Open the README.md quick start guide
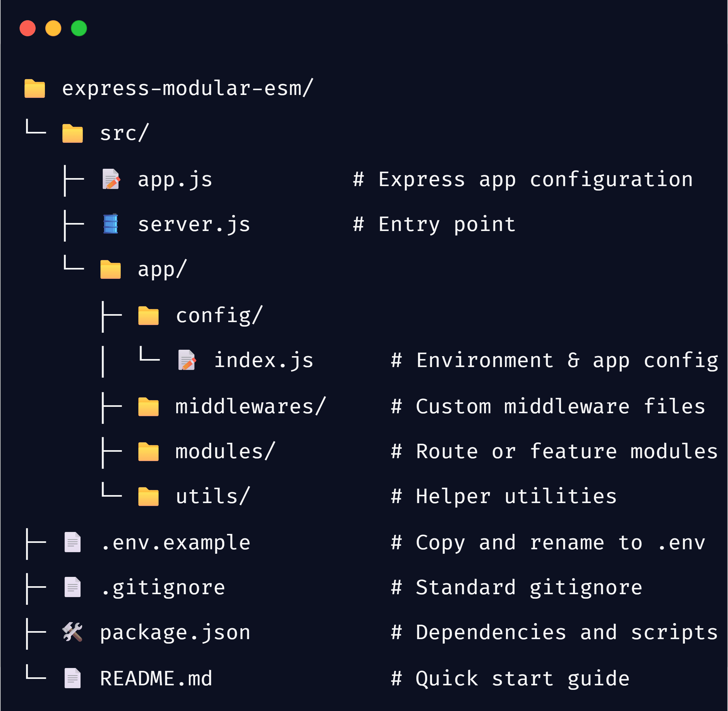The width and height of the screenshot is (728, 711). [x=156, y=678]
